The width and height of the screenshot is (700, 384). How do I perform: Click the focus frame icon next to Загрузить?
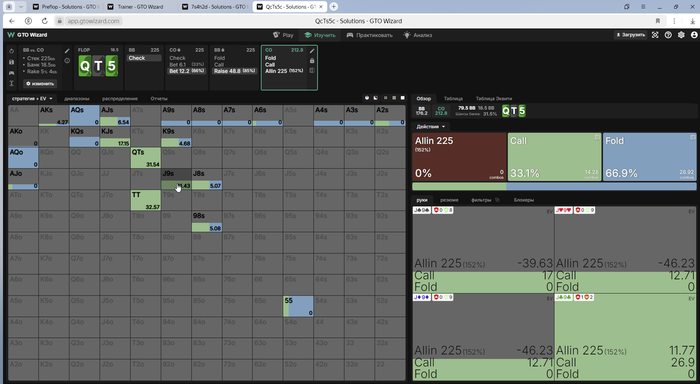click(x=655, y=35)
